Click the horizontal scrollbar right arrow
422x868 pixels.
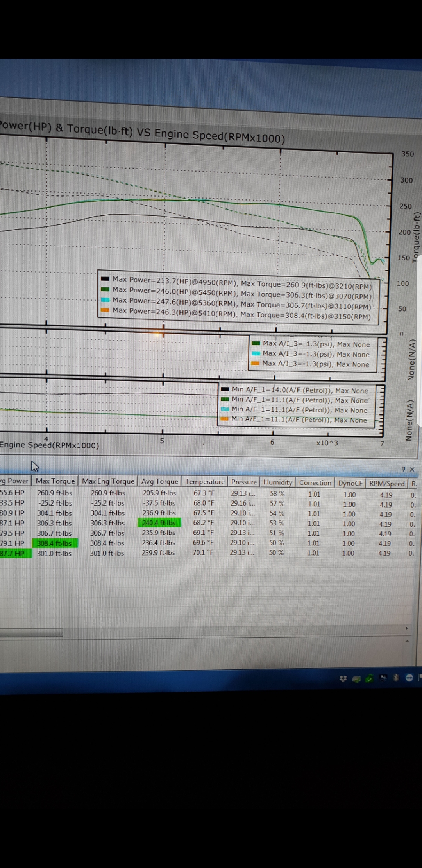pyautogui.click(x=406, y=628)
